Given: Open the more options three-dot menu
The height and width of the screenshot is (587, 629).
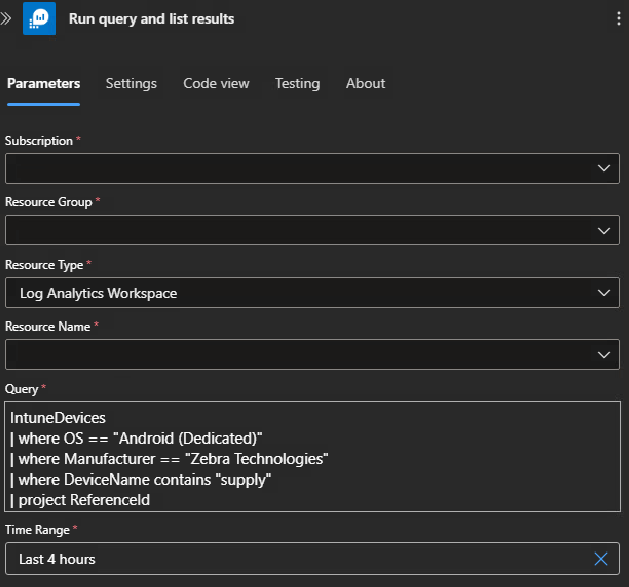Looking at the screenshot, I should (x=619, y=19).
